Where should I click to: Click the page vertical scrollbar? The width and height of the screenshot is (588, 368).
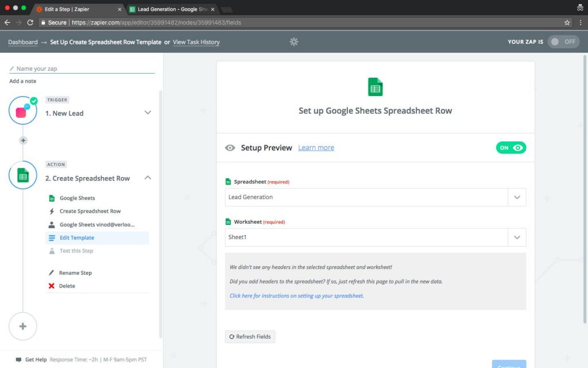[x=585, y=189]
